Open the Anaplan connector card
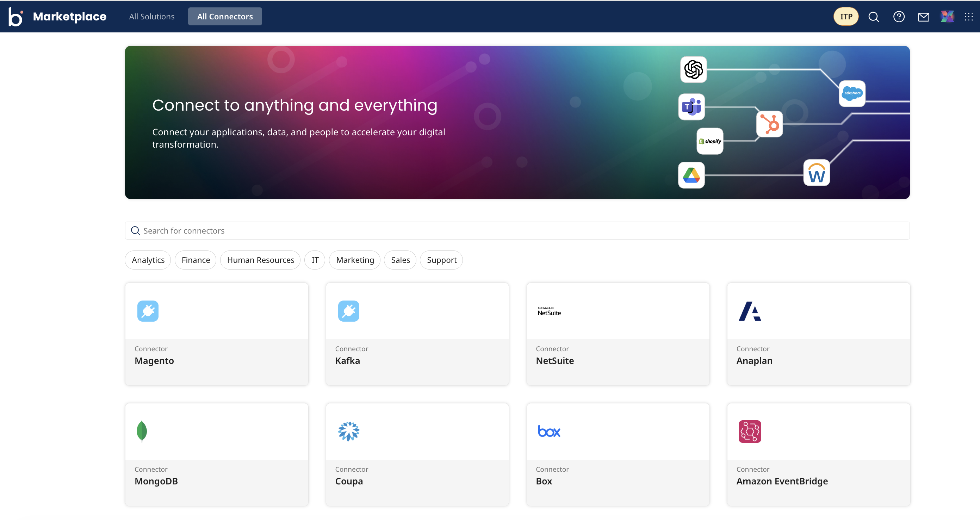980x520 pixels. pos(818,334)
